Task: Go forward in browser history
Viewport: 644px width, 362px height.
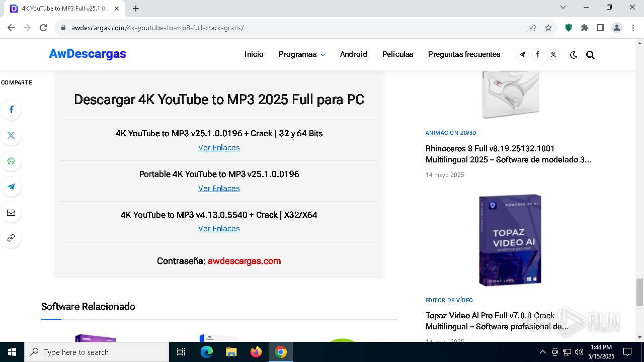Action: (27, 28)
